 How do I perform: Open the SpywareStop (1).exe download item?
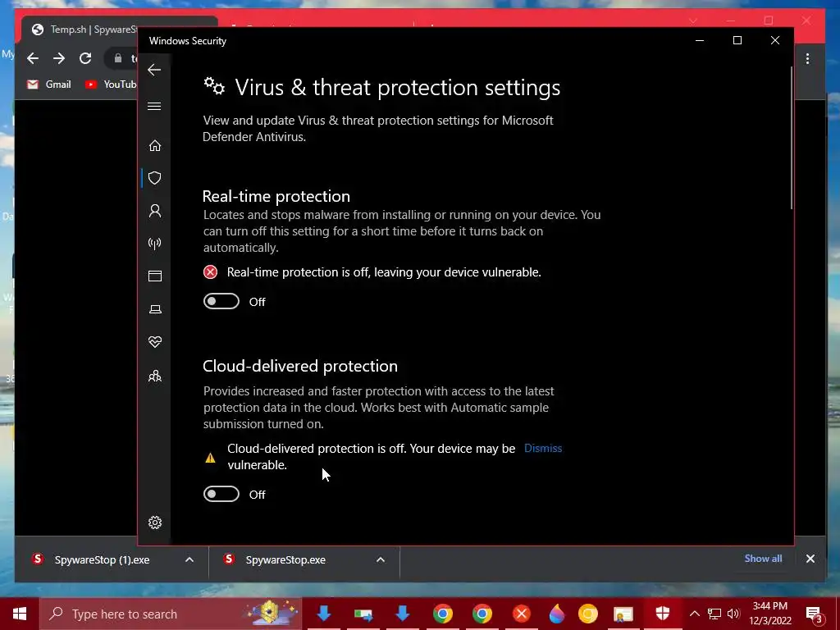(x=102, y=559)
